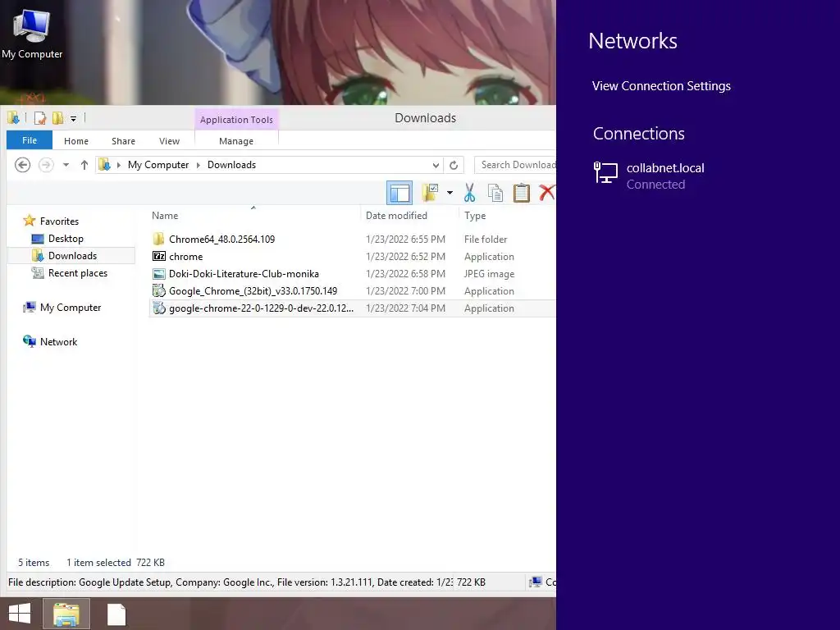Click the folder options checkmark icon
Image resolution: width=840 pixels, height=630 pixels.
[x=430, y=192]
